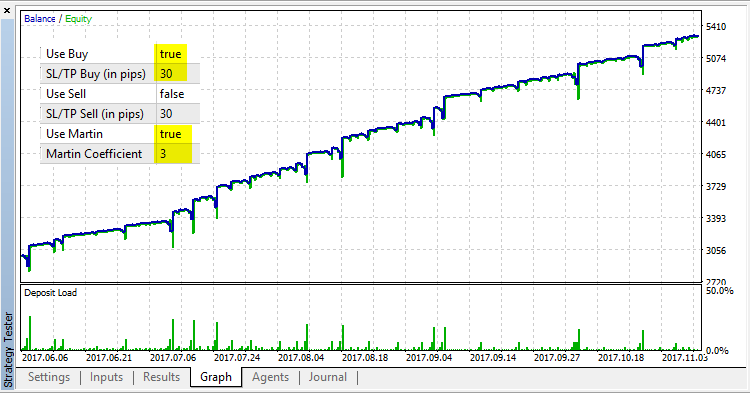Click the 2017.07.06 date label
Viewport: 750px width, 394px height.
(173, 358)
